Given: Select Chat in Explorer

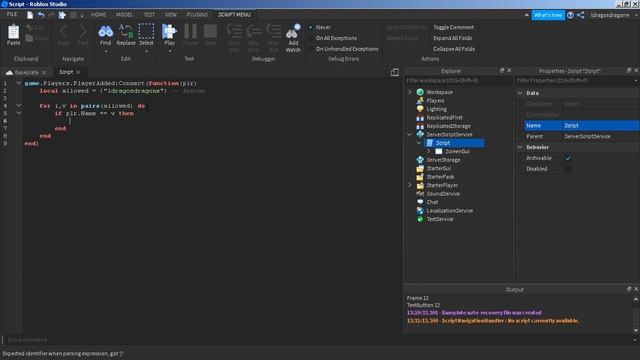Looking at the screenshot, I should pyautogui.click(x=432, y=202).
